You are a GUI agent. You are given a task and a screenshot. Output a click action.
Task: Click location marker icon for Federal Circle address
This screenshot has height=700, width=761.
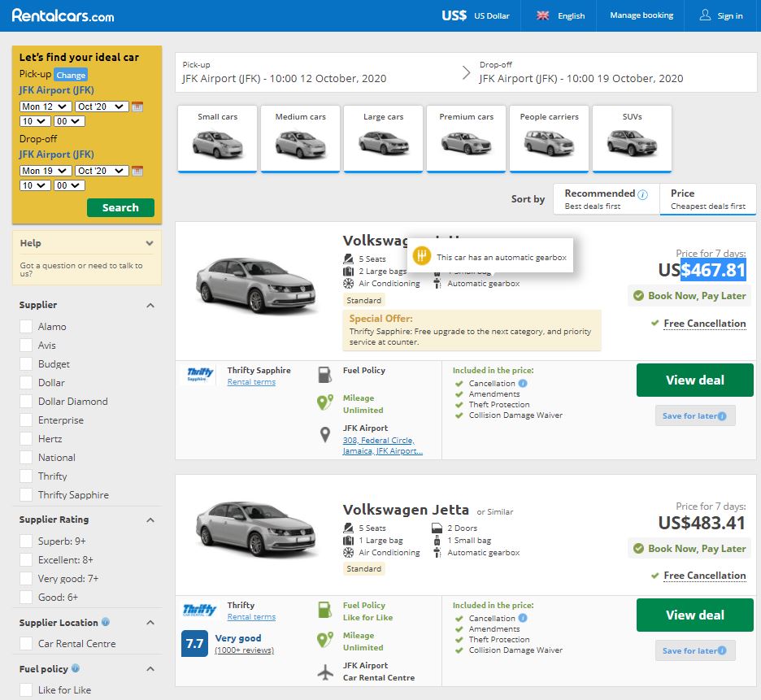click(x=325, y=434)
